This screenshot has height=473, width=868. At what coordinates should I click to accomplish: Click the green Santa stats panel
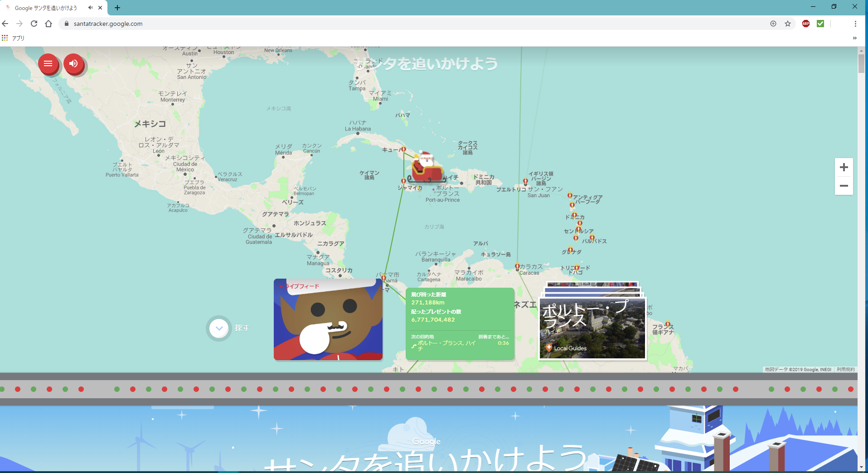[x=460, y=324]
